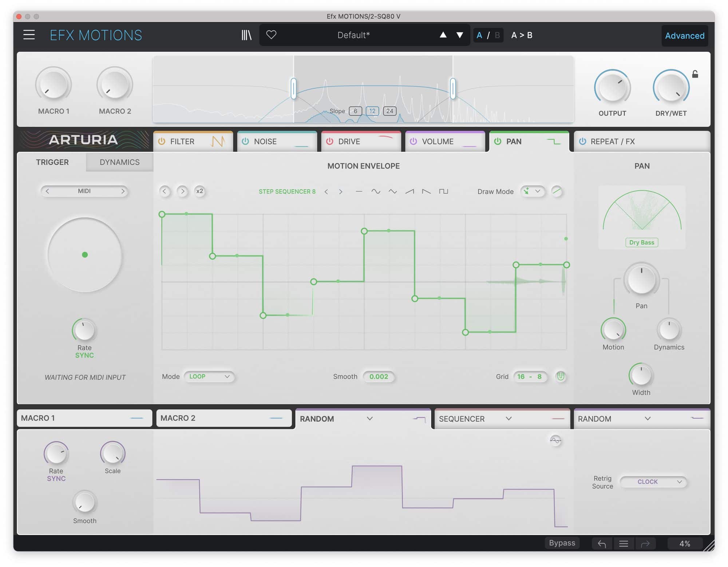Click the undo arrow in bottom bar

[602, 544]
